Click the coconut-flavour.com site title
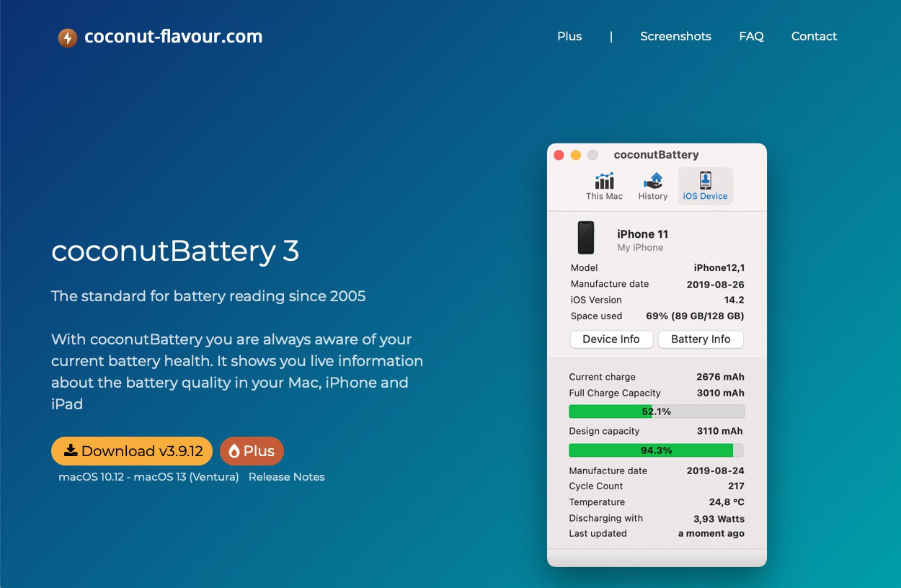901x588 pixels. pyautogui.click(x=173, y=36)
